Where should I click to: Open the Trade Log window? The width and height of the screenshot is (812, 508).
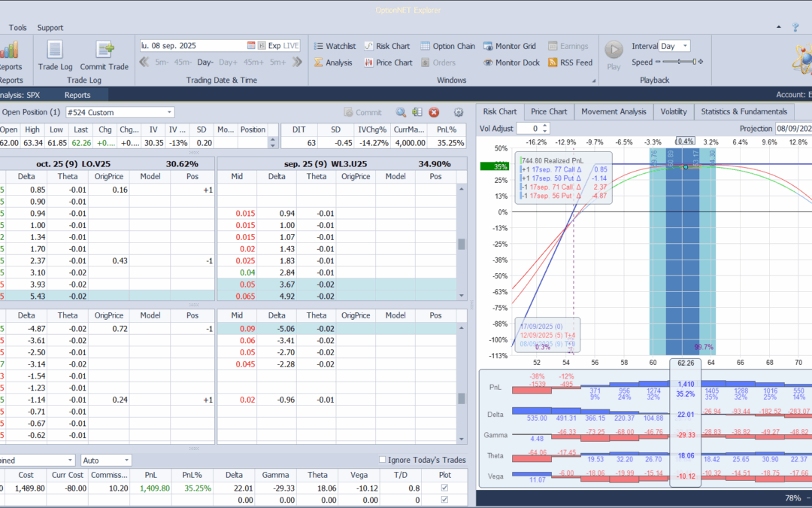click(x=55, y=56)
